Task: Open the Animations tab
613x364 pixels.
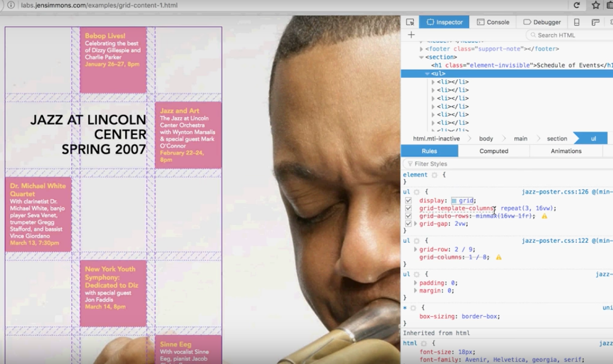Action: tap(566, 151)
